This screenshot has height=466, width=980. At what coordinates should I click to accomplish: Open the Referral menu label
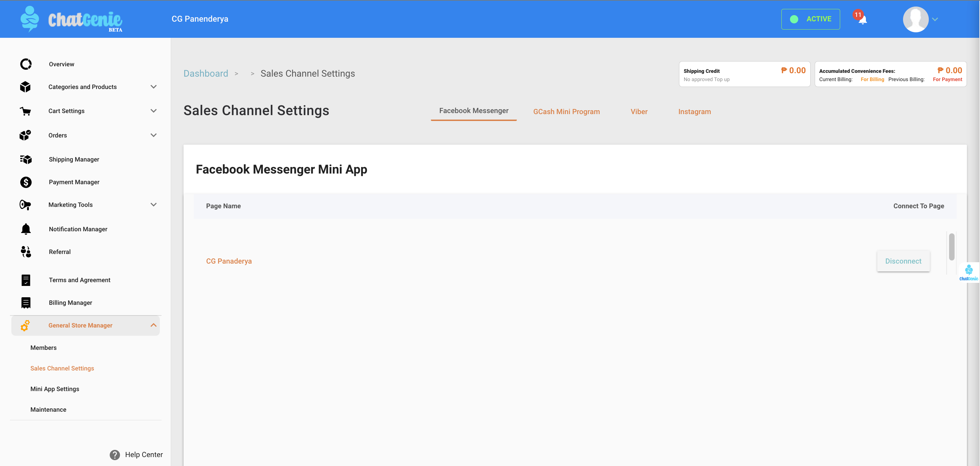60,252
